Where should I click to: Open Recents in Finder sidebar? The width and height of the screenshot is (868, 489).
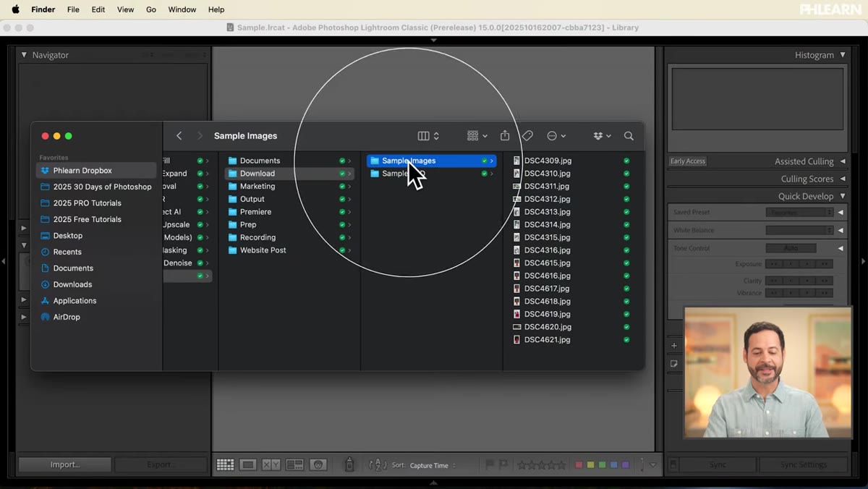(x=67, y=252)
